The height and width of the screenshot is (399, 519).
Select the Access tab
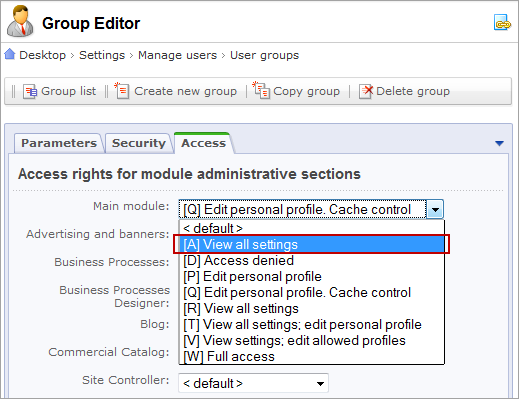click(x=203, y=143)
